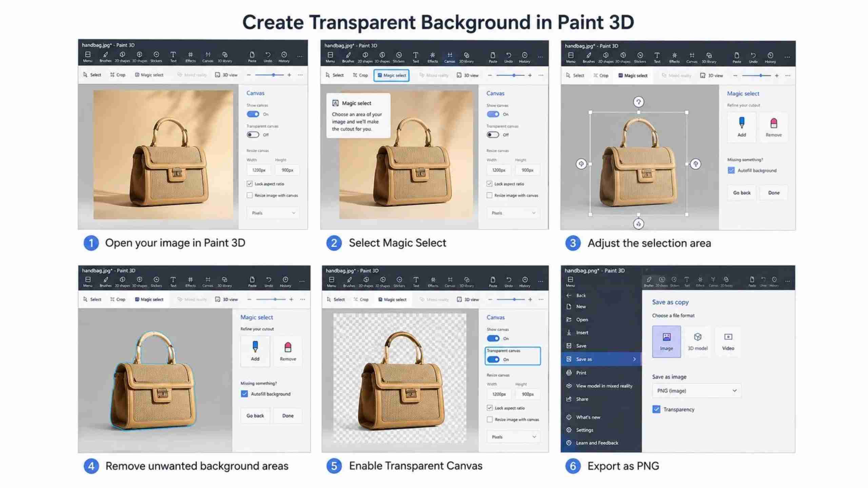868x488 pixels.
Task: Choose Remove tool in step 4 Magic select panel
Action: 288,351
